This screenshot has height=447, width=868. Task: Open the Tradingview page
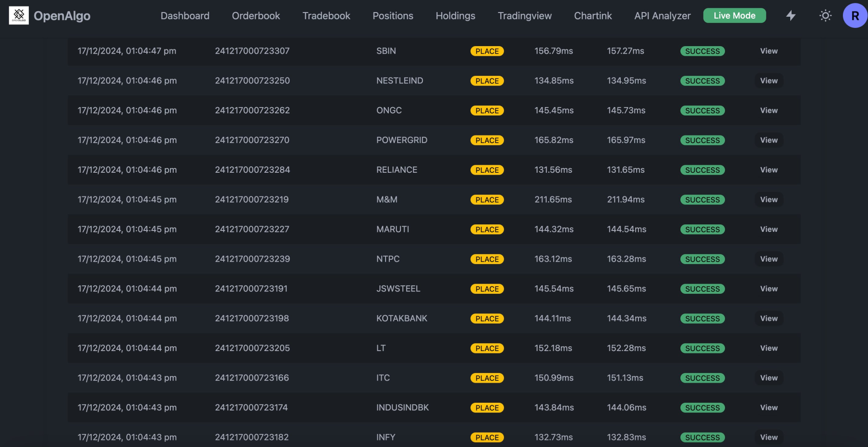click(x=524, y=16)
